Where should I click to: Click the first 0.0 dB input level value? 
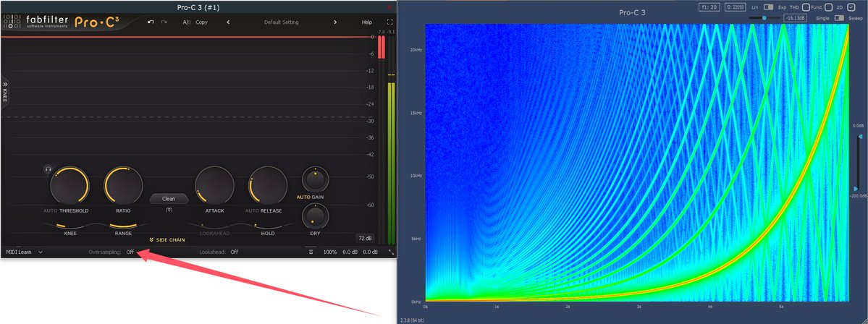pyautogui.click(x=350, y=252)
